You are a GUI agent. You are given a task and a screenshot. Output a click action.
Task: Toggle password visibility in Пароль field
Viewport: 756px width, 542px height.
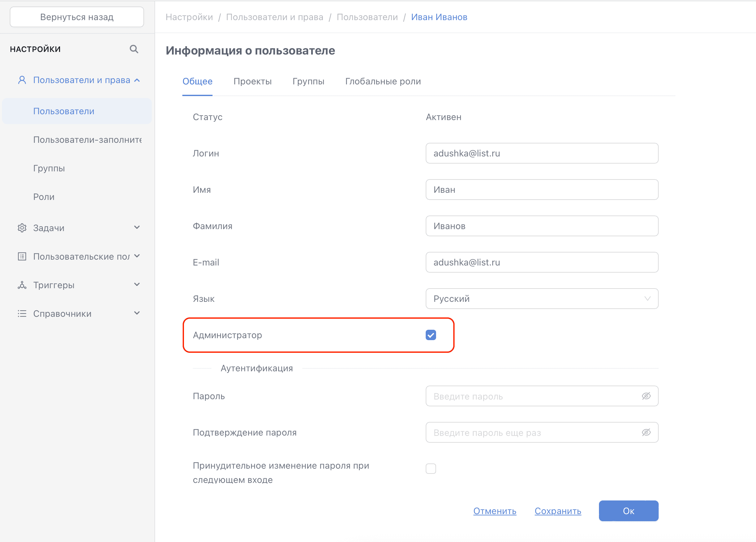click(x=646, y=396)
